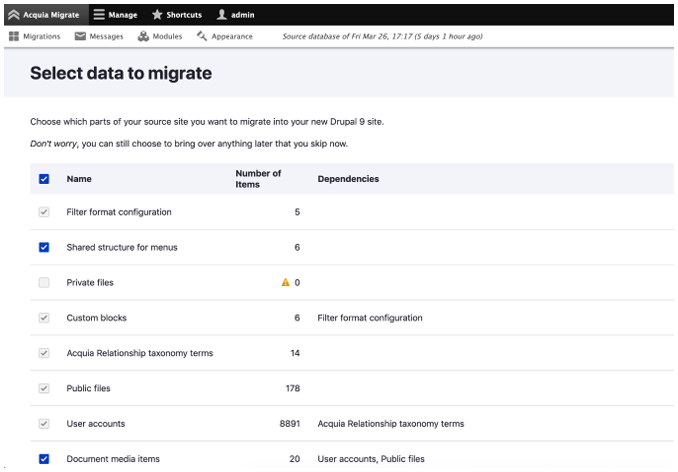The width and height of the screenshot is (678, 472).
Task: Click the admin user icon
Action: click(221, 15)
